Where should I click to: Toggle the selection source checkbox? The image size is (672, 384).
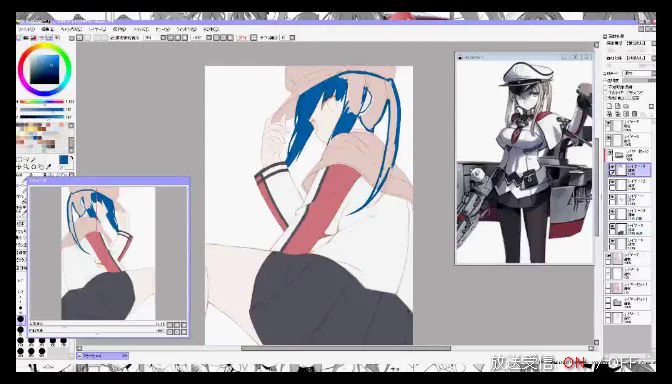[x=606, y=97]
